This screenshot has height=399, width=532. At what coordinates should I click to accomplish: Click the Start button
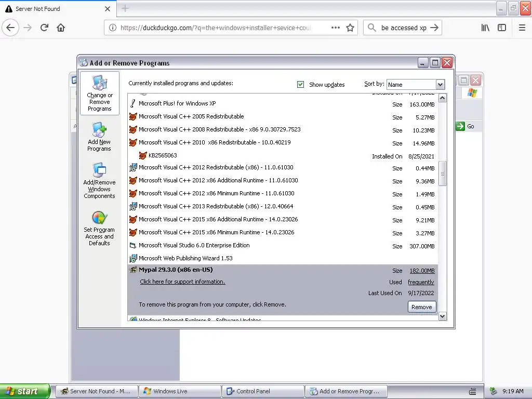click(24, 391)
